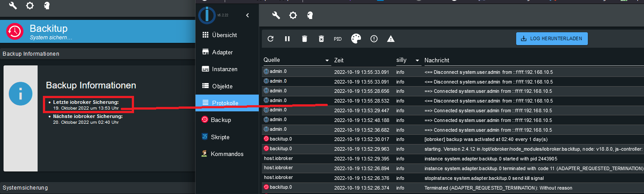Viewport: 644px width, 194px height.
Task: Collapse the sidebar with the chevron arrow
Action: pos(248,15)
